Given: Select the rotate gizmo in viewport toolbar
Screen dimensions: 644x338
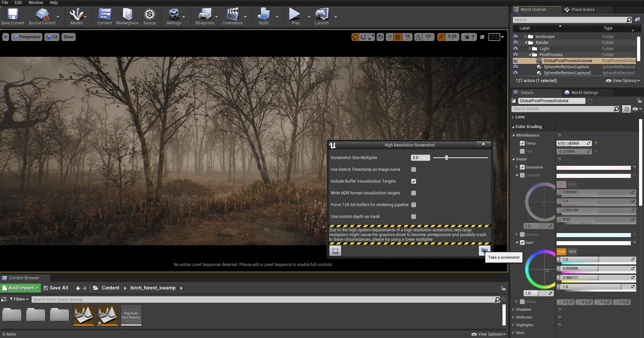Looking at the screenshot, I should [x=363, y=37].
